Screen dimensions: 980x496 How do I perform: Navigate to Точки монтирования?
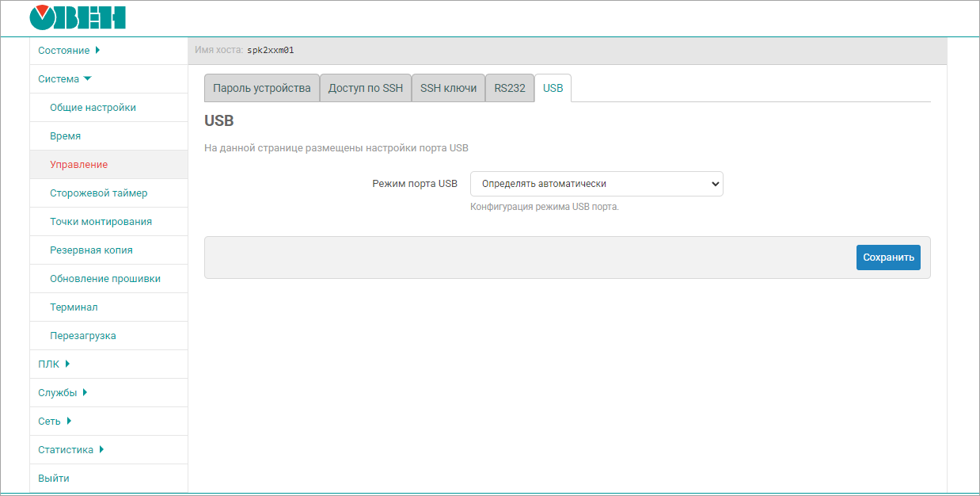[x=101, y=222]
